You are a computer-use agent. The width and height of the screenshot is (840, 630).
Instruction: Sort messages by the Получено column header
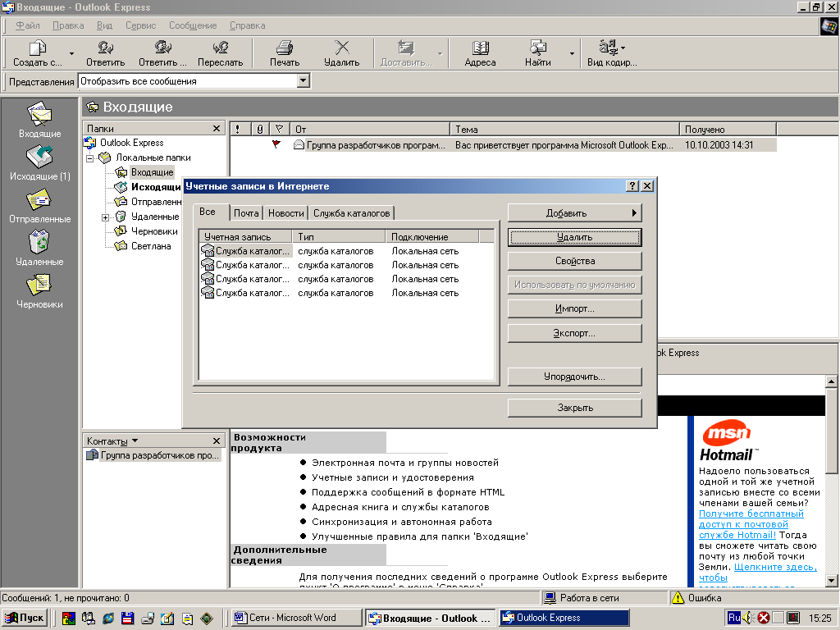728,129
